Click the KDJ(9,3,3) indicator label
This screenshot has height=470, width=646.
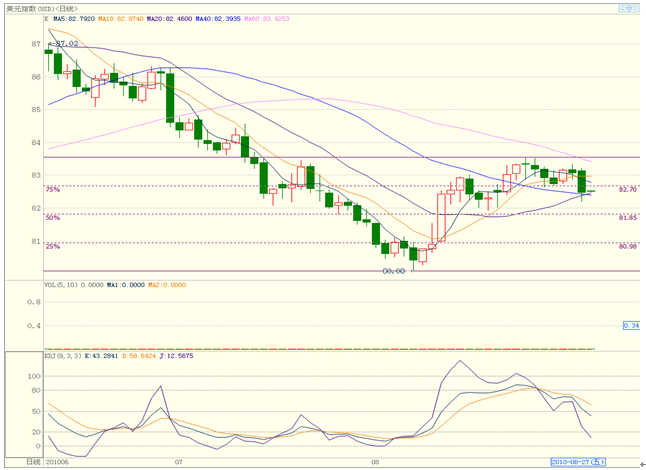63,355
